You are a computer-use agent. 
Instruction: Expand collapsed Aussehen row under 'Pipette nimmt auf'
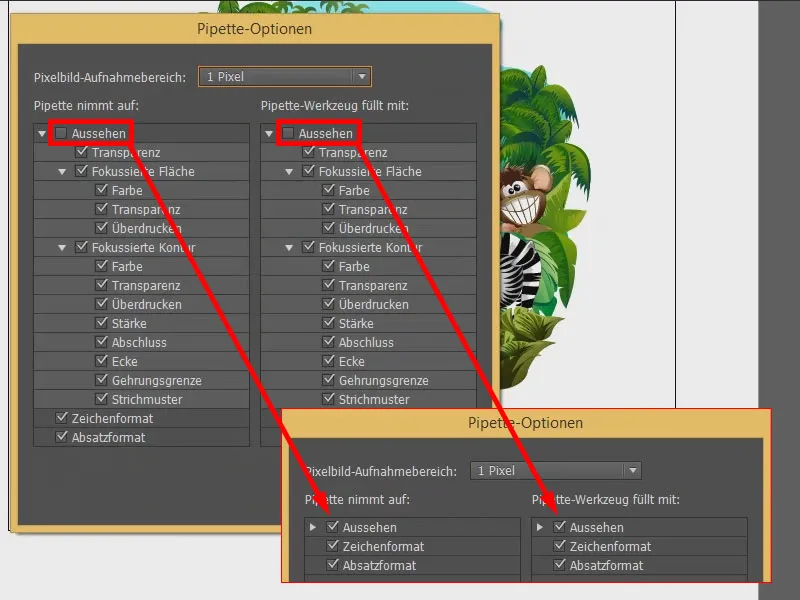tap(313, 527)
